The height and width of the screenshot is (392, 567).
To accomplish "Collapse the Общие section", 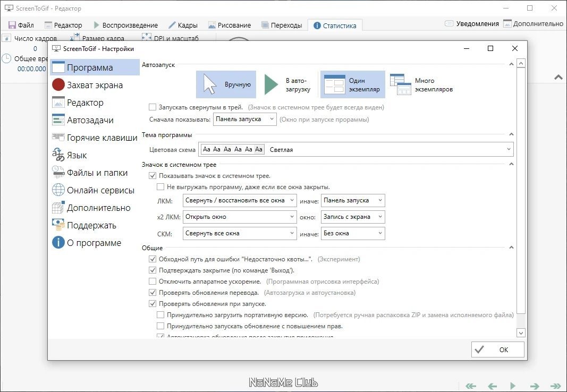I will [x=511, y=248].
